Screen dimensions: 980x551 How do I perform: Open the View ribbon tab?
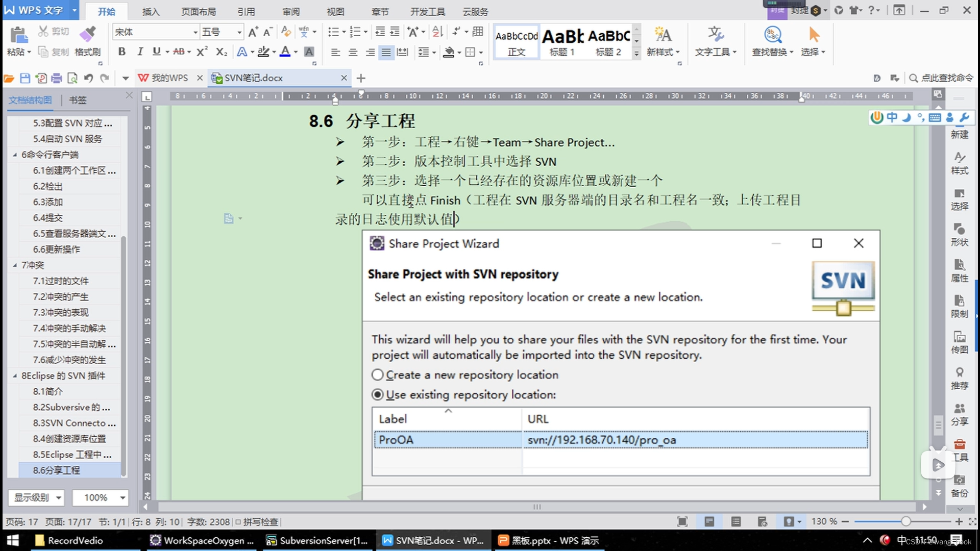335,11
